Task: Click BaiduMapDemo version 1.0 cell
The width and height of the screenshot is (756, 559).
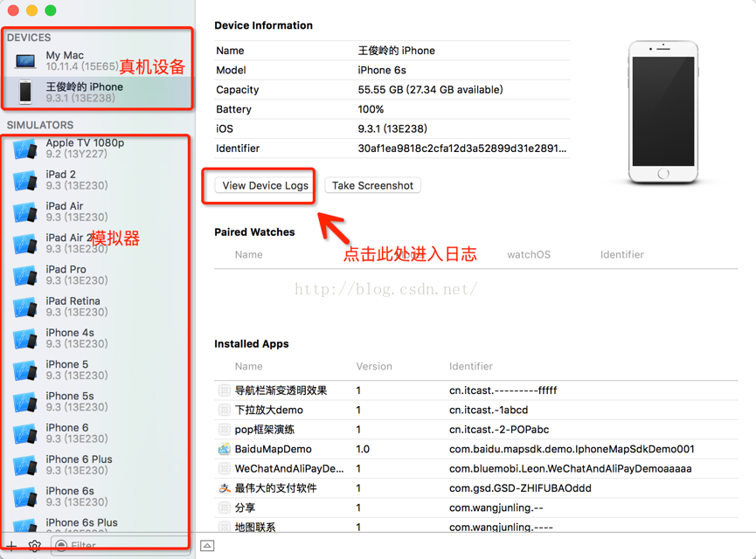Action: (x=363, y=449)
